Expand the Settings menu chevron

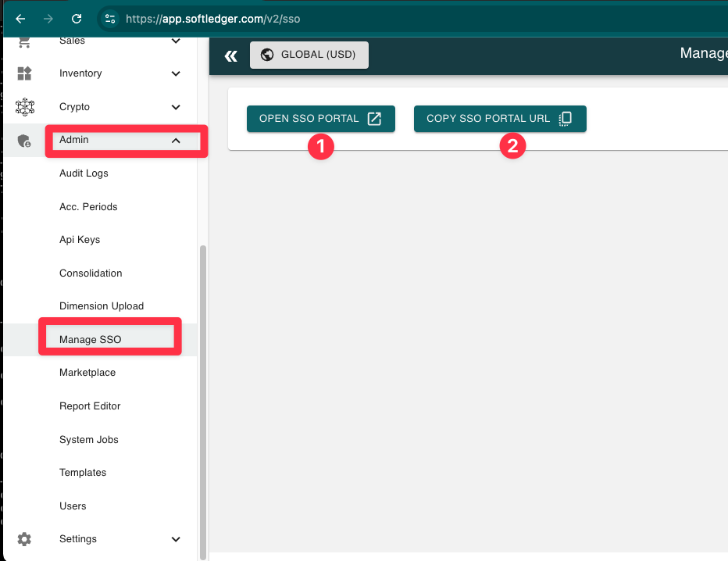pyautogui.click(x=176, y=539)
